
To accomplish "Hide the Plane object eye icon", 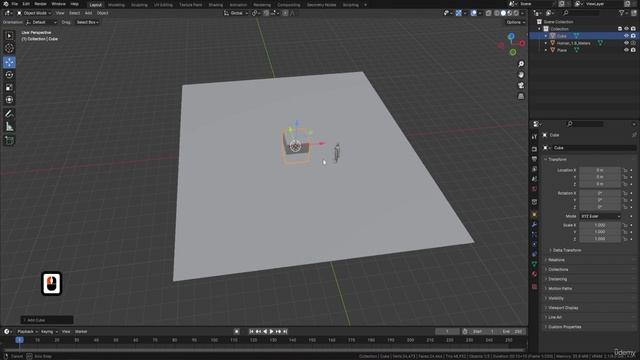I will [626, 50].
